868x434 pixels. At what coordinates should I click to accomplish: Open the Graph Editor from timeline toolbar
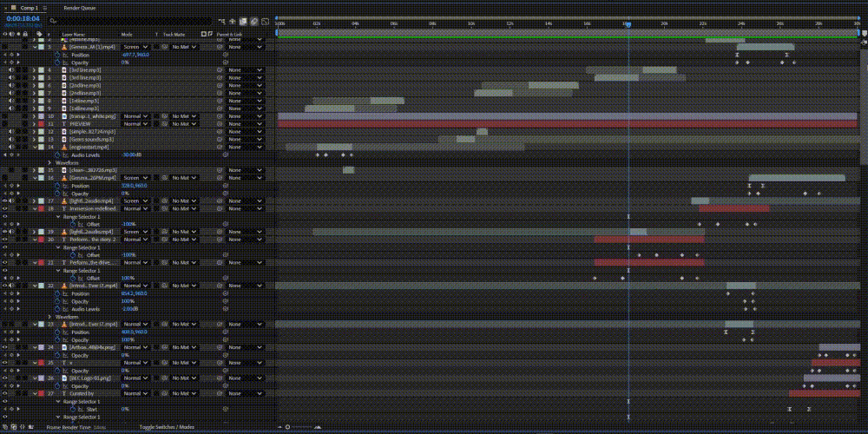[x=264, y=21]
